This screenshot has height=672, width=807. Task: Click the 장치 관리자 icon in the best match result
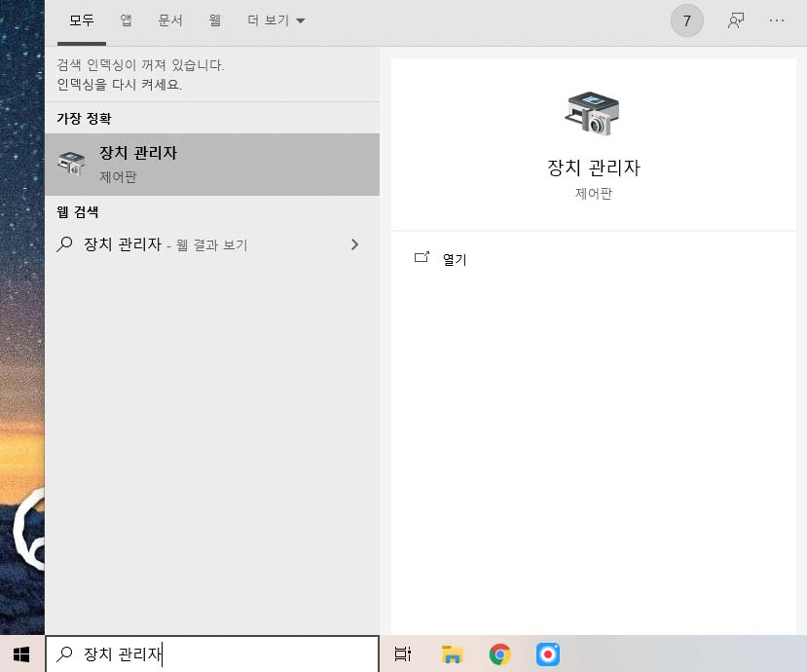71,164
